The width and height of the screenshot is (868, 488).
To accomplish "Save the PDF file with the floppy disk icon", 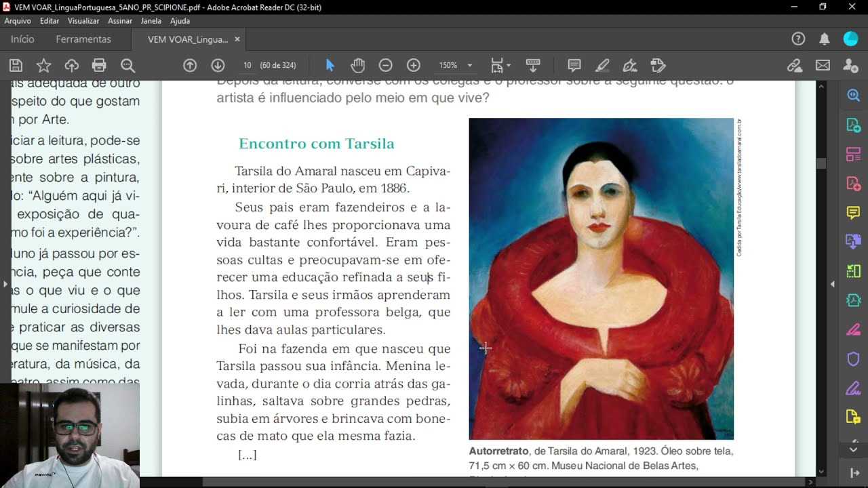I will pyautogui.click(x=16, y=65).
